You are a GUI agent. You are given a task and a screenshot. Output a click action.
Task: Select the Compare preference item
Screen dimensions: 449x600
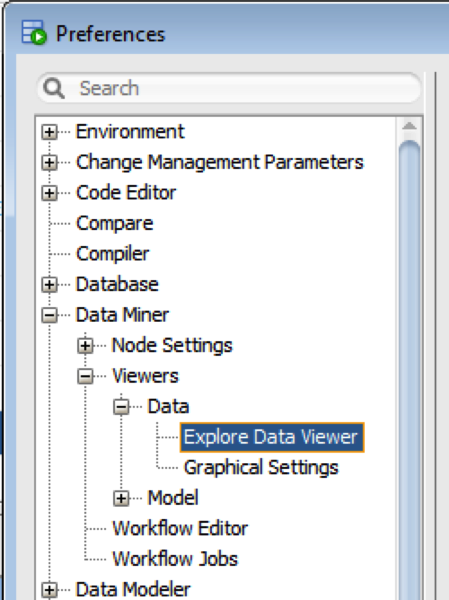click(x=114, y=223)
